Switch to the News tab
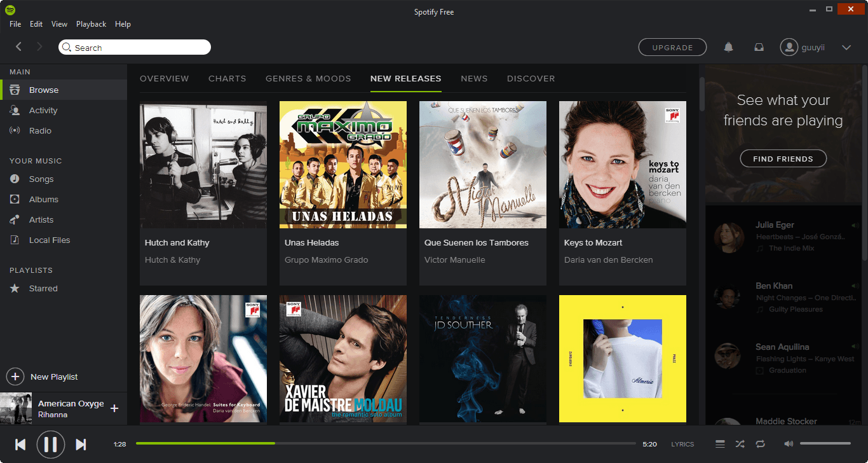 (x=474, y=79)
